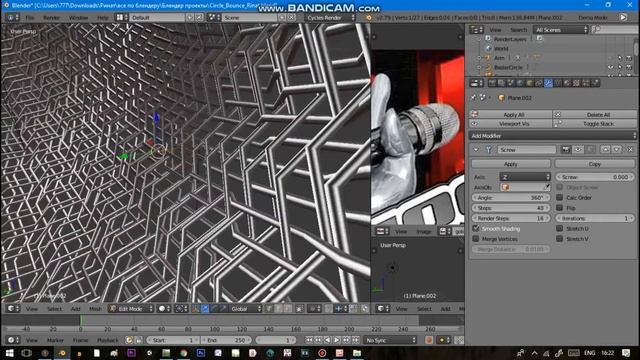This screenshot has height=360, width=640.
Task: Open the Render menu
Action: (x=51, y=18)
